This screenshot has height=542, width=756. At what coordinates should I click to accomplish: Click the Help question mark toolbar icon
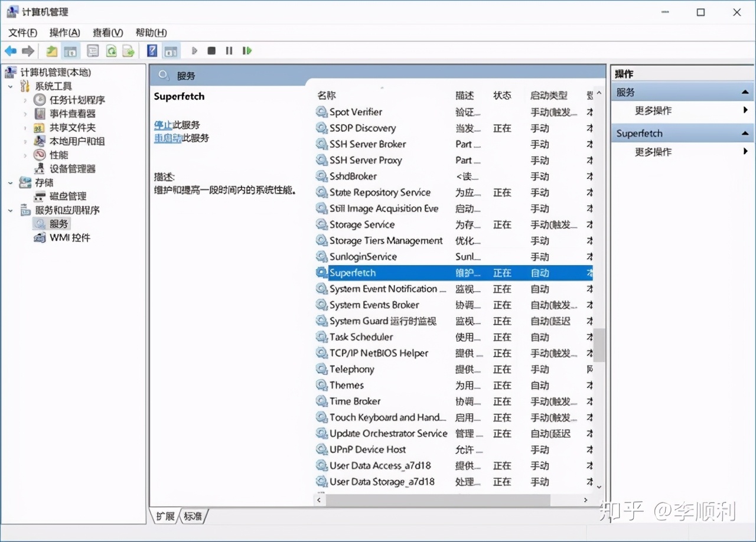pos(152,51)
